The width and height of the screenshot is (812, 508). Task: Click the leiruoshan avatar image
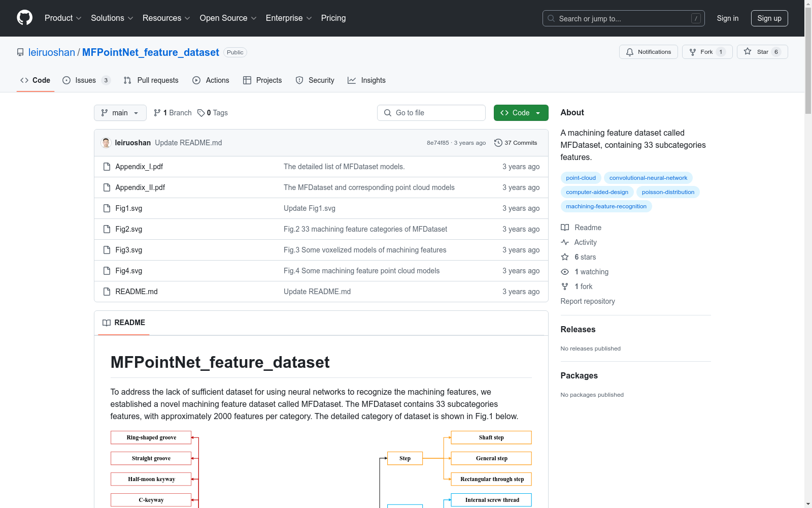point(106,143)
